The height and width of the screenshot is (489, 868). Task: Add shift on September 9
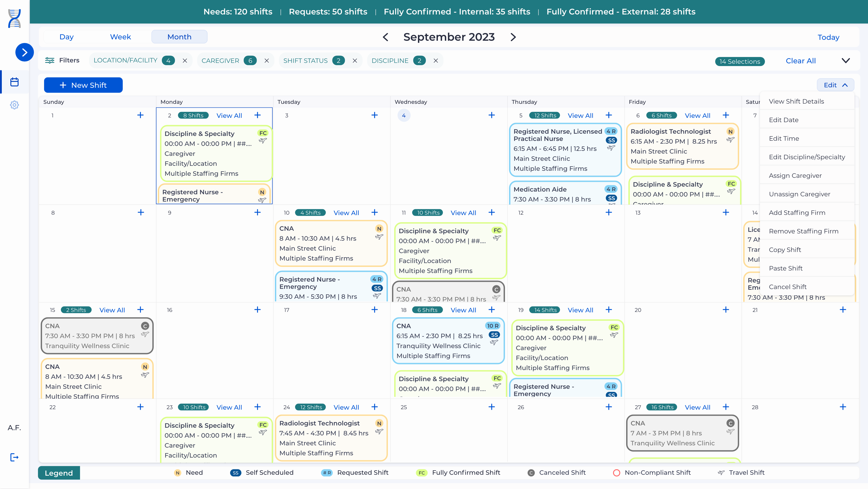pos(257,212)
